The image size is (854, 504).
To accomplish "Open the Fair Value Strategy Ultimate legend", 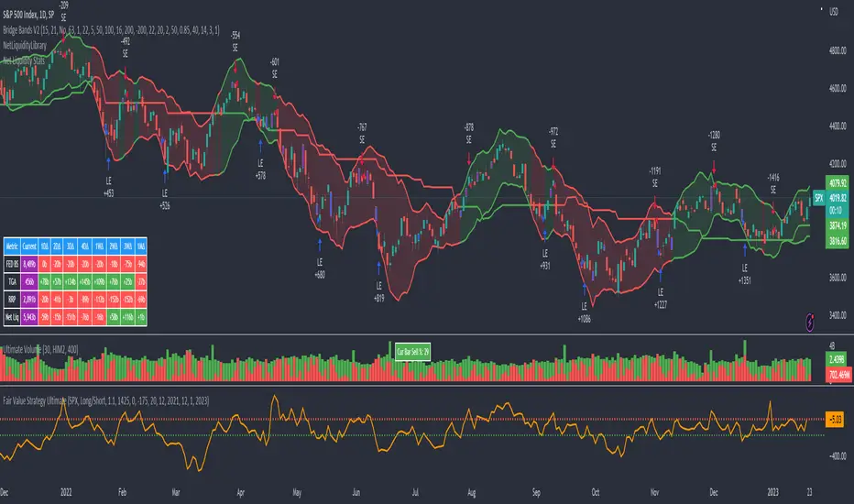I will [105, 401].
